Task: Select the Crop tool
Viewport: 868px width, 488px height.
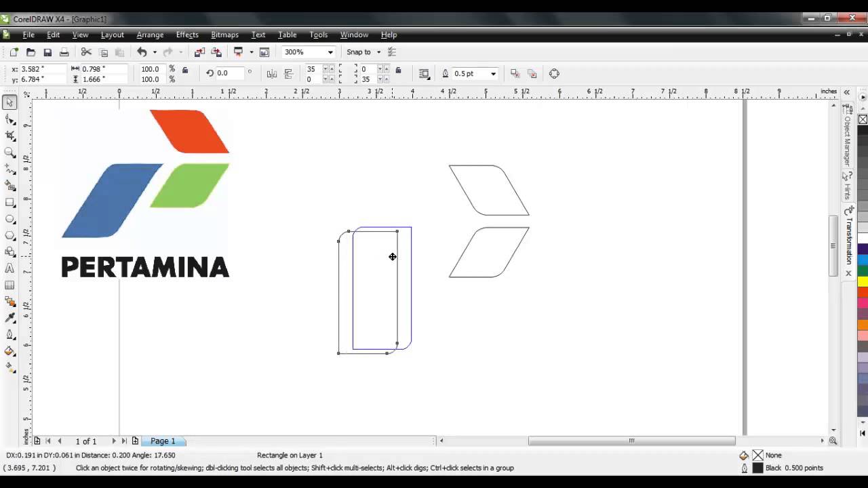Action: (9, 136)
